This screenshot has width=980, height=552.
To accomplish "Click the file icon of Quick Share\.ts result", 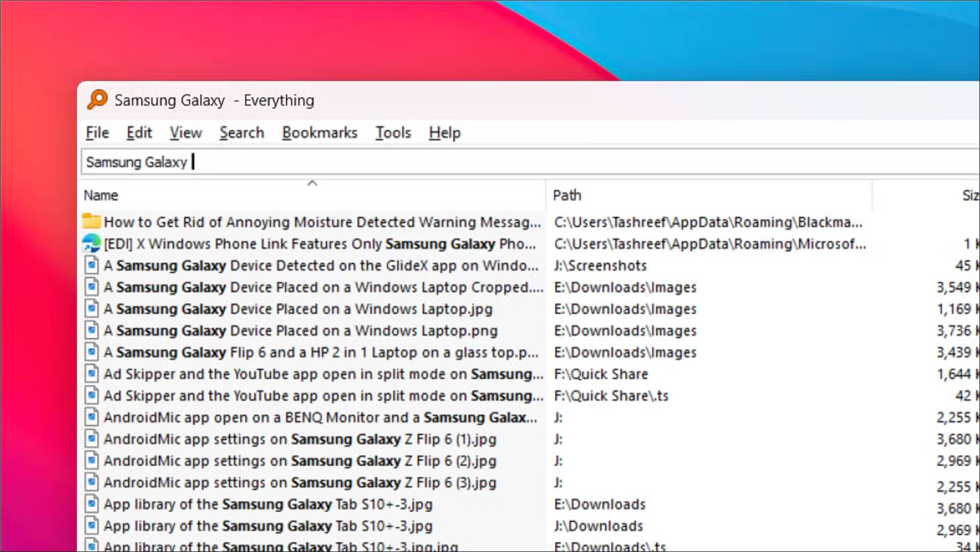I will click(91, 396).
